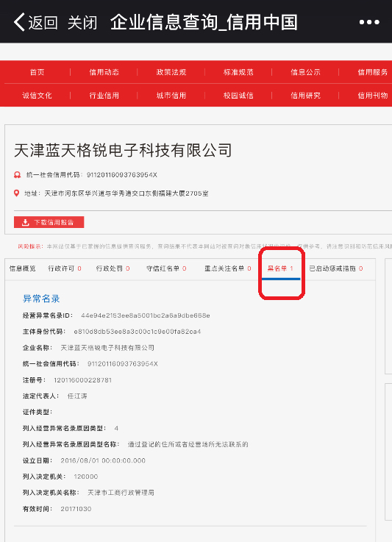
Task: Switch to the 行政许可 tab
Action: click(x=65, y=268)
